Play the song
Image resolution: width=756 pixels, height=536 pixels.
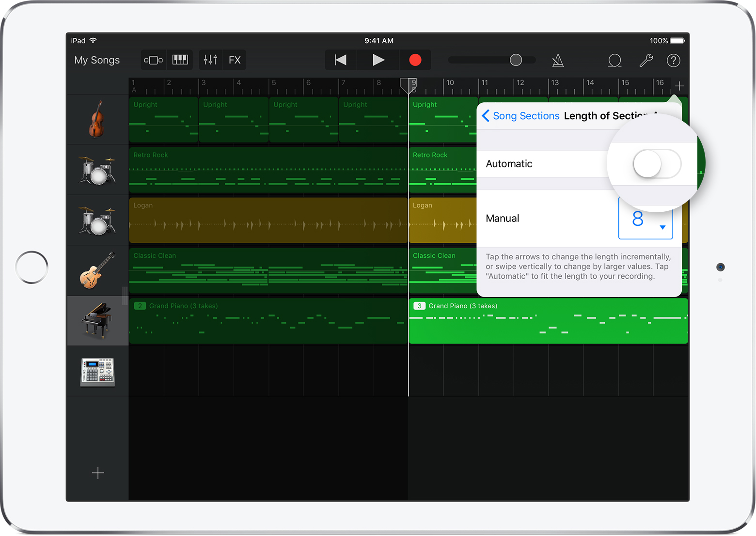point(378,60)
